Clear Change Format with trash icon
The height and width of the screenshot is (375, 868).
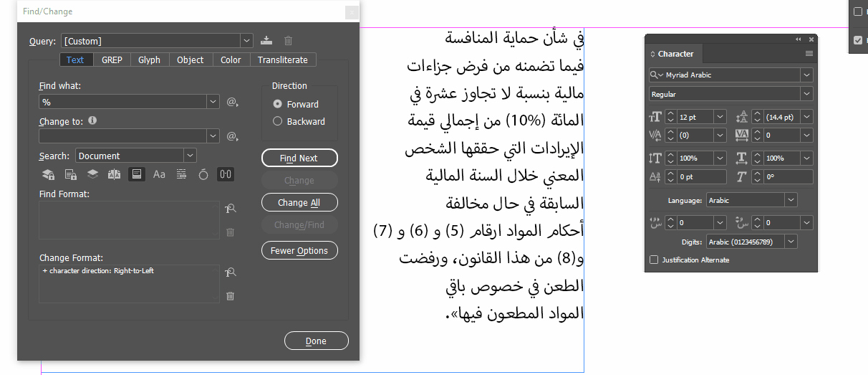(x=230, y=296)
